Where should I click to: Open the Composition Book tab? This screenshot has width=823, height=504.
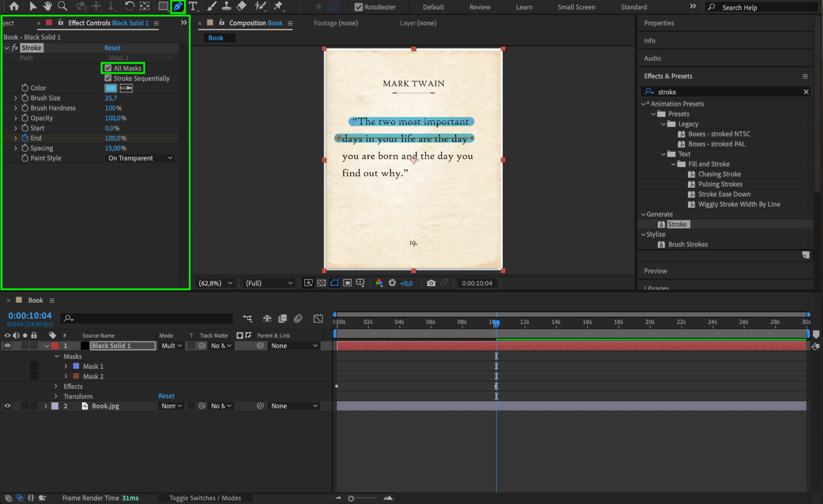[x=255, y=23]
